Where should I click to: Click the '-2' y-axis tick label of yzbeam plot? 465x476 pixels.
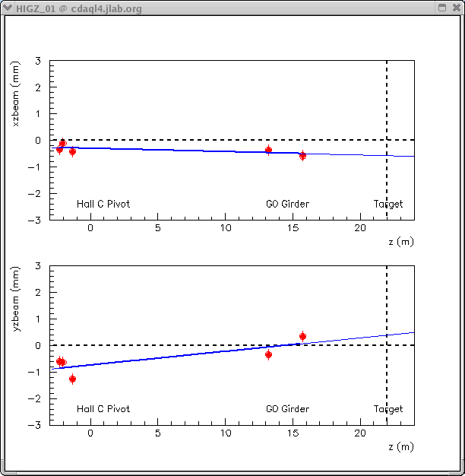34,399
